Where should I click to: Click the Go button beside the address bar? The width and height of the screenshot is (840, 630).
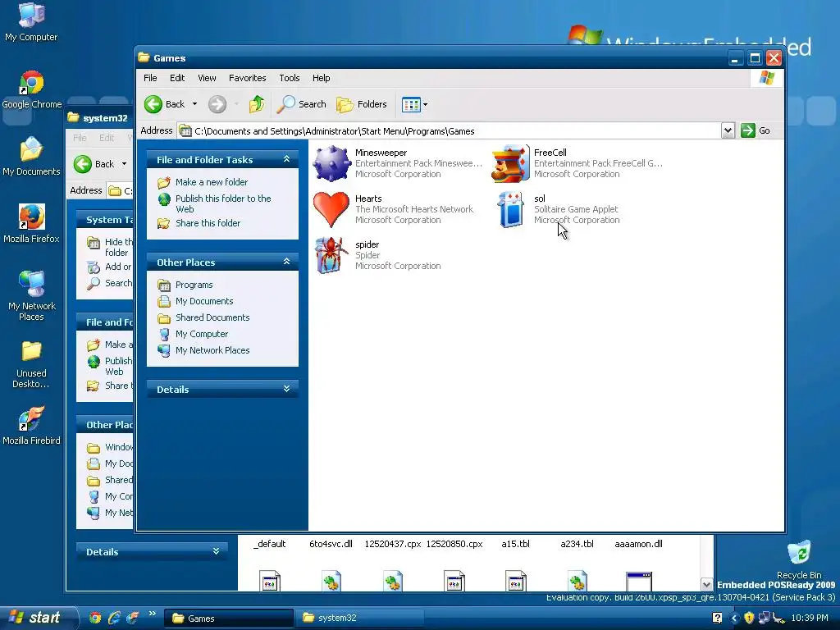tap(756, 130)
